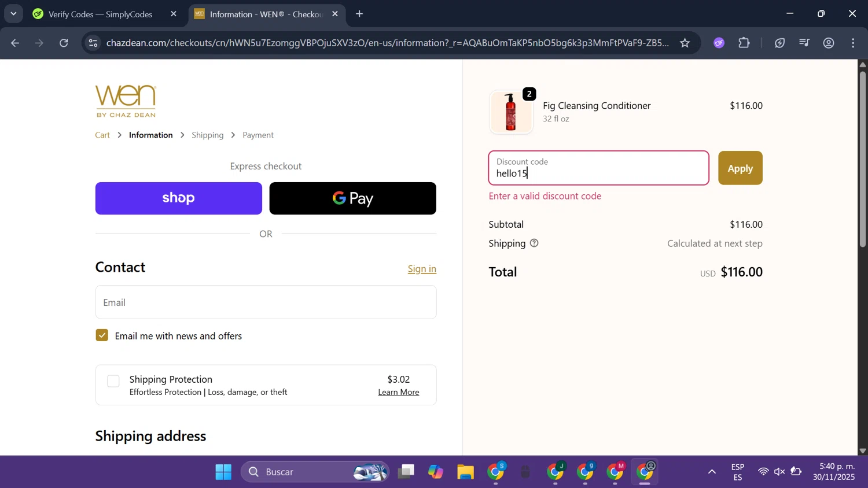Open the clock showing 5:40 p. m.
This screenshot has width=868, height=488.
tap(834, 472)
